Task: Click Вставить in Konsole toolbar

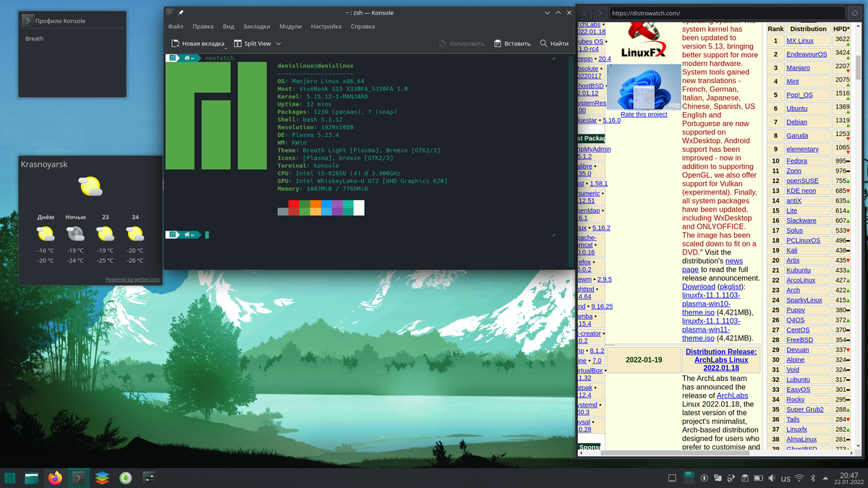Action: pyautogui.click(x=512, y=43)
